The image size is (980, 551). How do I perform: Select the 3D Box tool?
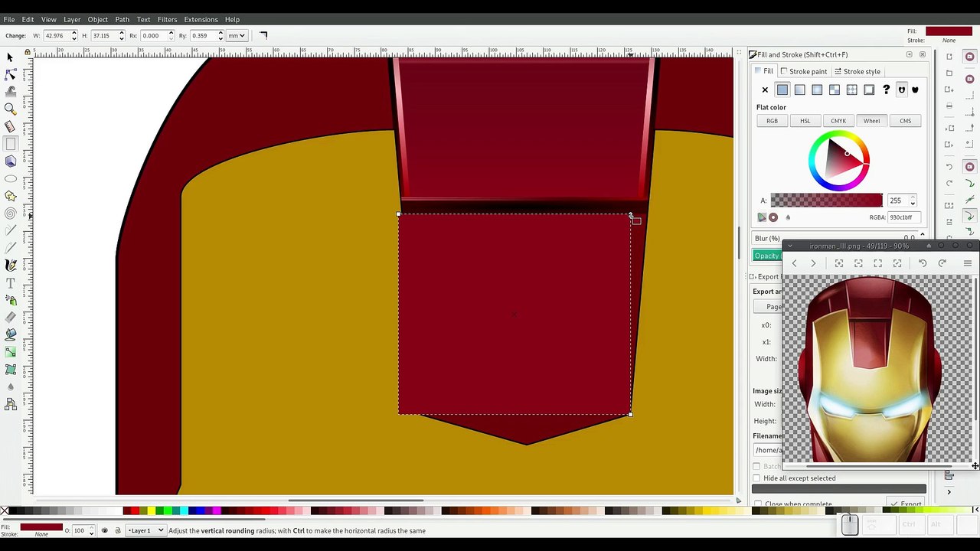(x=10, y=161)
